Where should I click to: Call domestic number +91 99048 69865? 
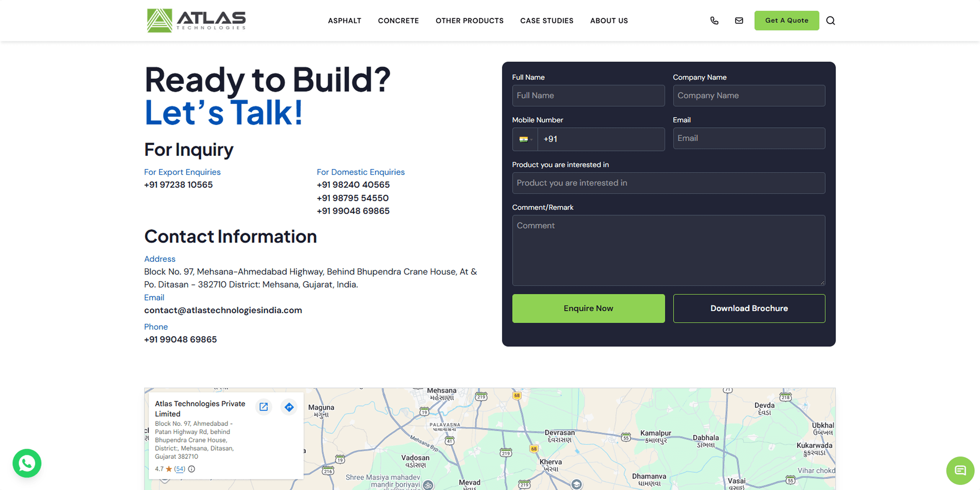point(353,211)
